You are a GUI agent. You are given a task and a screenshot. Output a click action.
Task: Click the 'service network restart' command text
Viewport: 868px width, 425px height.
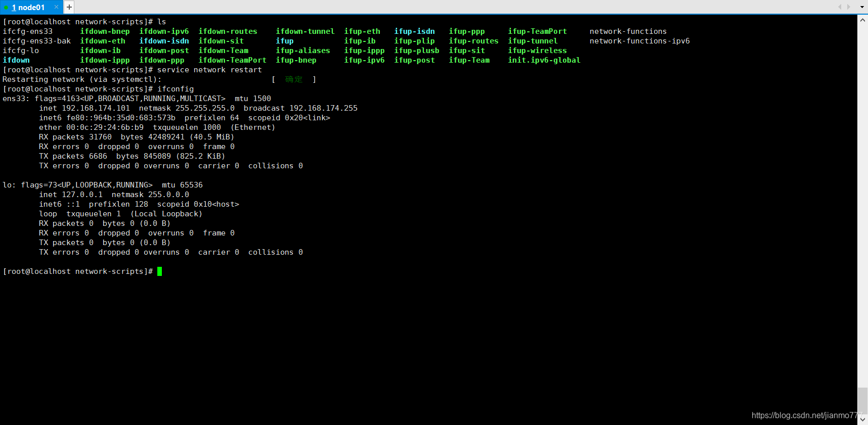point(209,70)
